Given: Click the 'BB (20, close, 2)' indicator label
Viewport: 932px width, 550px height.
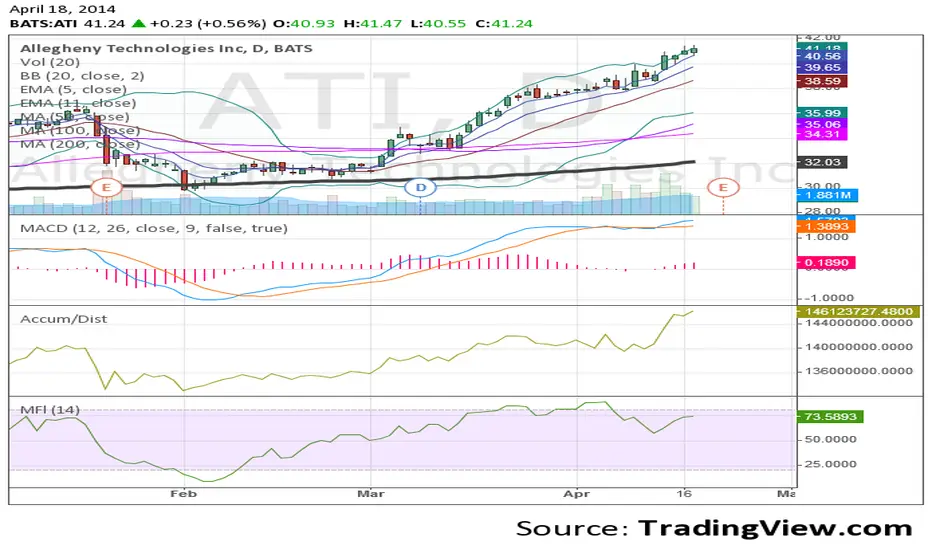Looking at the screenshot, I should (82, 76).
